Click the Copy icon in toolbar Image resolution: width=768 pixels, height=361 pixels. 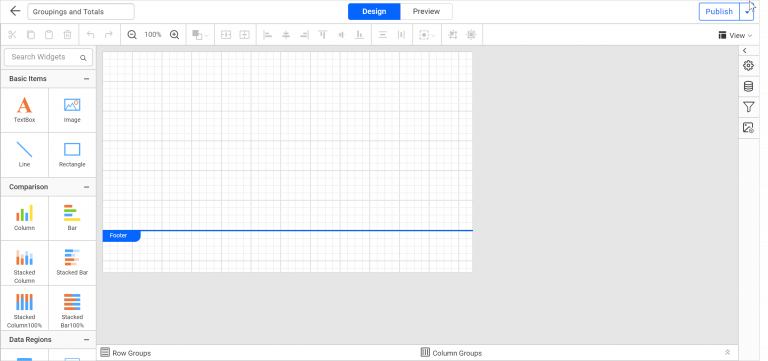(x=31, y=35)
